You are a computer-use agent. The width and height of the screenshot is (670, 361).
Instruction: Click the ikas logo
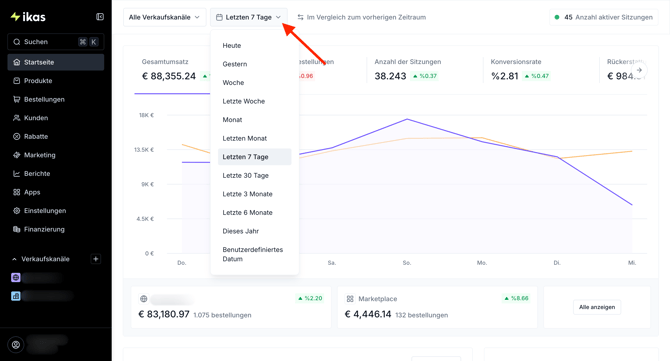[28, 17]
